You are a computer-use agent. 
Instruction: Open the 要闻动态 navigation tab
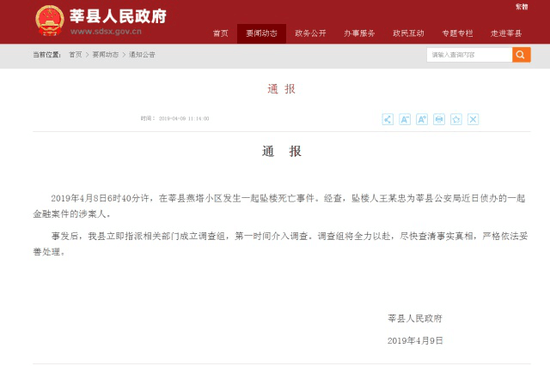[261, 34]
